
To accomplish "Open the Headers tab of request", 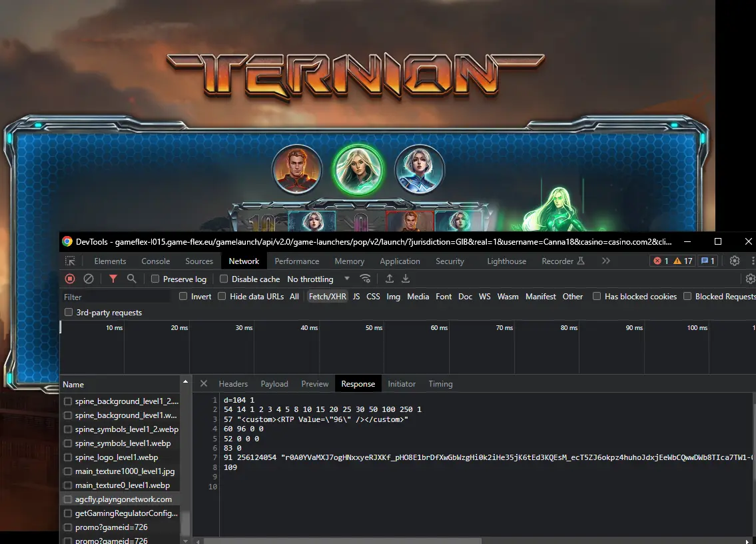I will coord(233,384).
